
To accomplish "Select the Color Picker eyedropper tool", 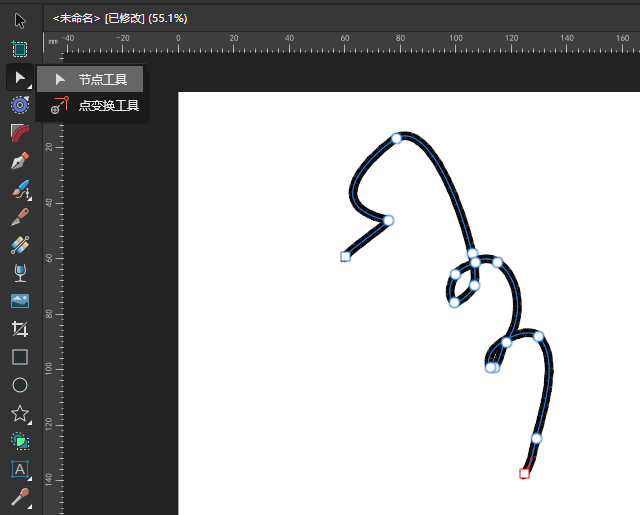I will pos(20,497).
